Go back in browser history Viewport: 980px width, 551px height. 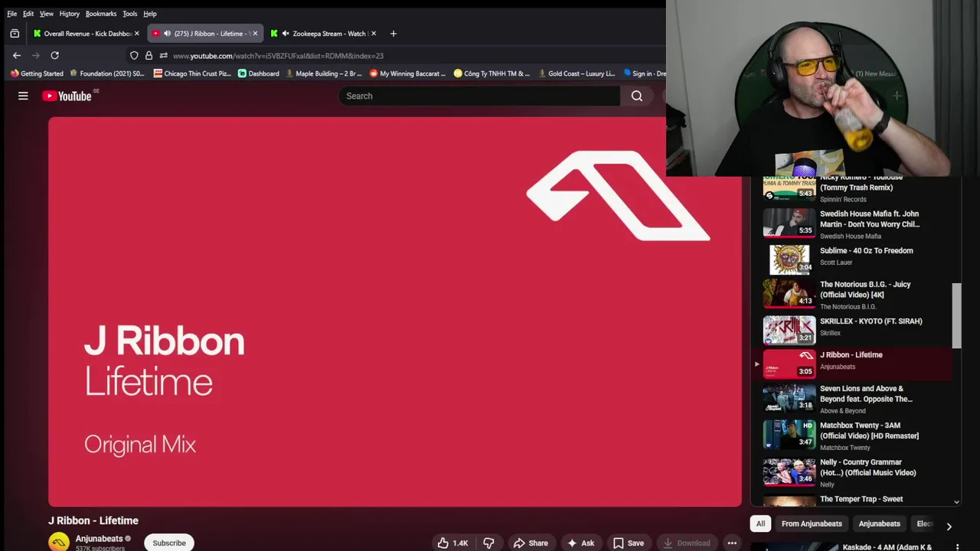(x=17, y=55)
